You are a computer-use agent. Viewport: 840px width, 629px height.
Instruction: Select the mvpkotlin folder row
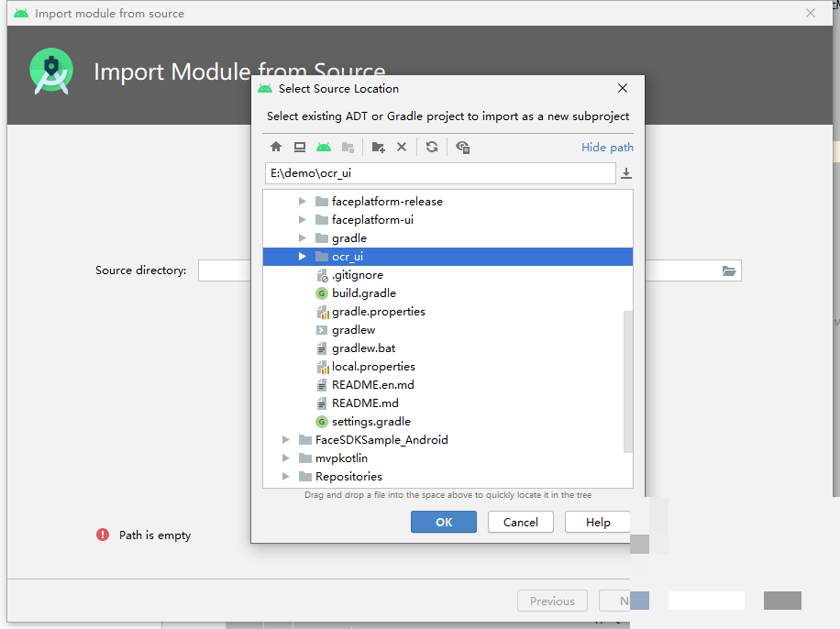click(448, 458)
